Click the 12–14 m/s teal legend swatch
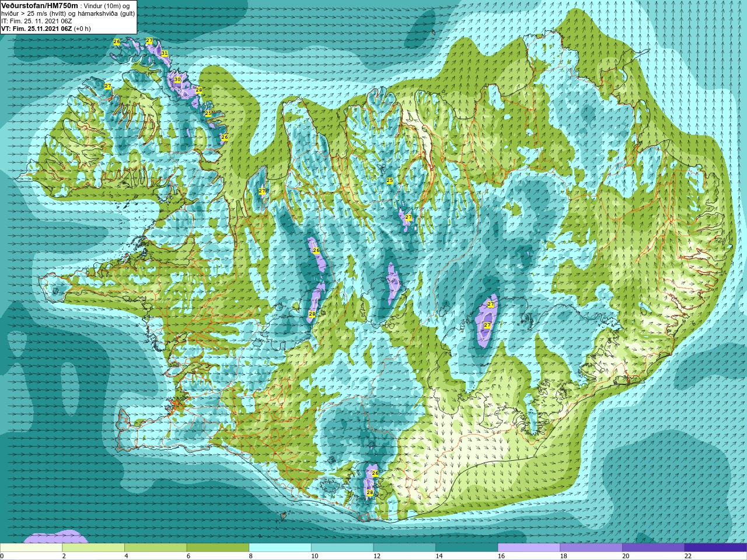 (404, 548)
